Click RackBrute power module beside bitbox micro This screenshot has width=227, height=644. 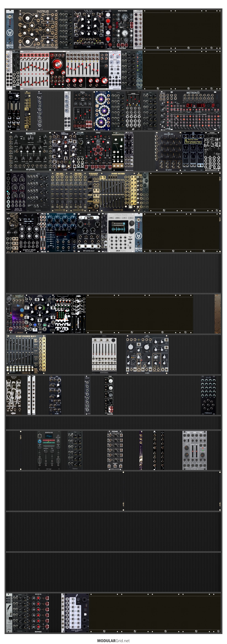pyautogui.click(x=139, y=232)
